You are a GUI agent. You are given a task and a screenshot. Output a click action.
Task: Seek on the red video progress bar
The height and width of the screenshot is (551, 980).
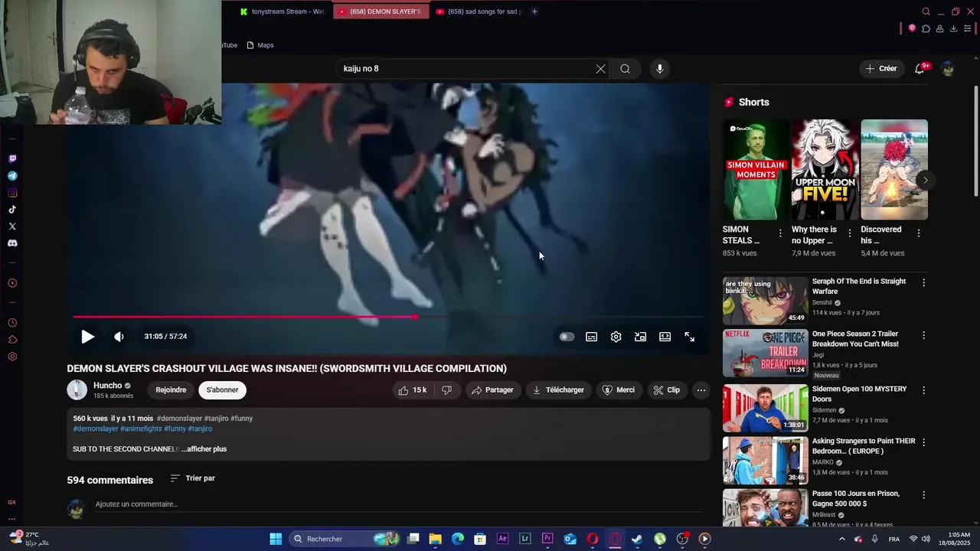[x=387, y=317]
